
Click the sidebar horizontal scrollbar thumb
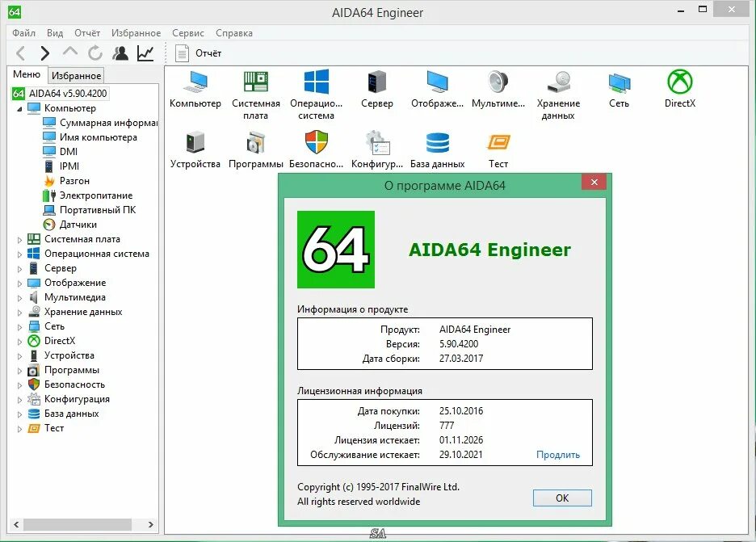tap(78, 524)
